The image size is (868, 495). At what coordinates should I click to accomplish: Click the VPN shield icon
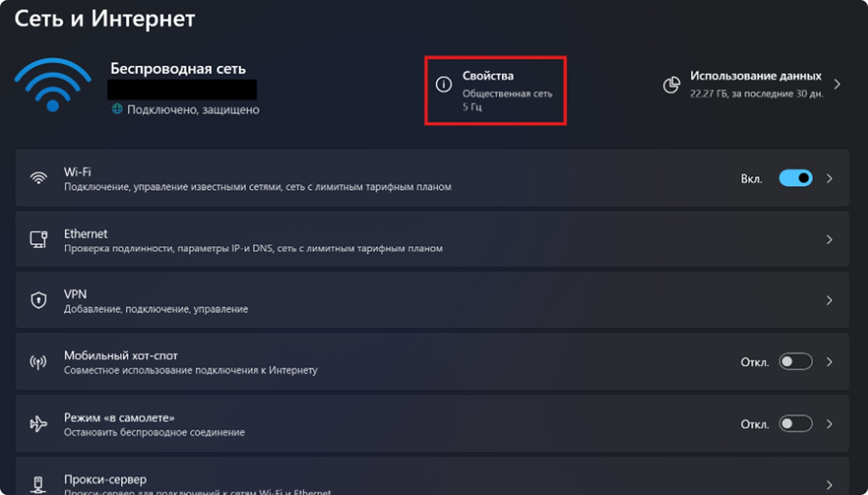39,300
